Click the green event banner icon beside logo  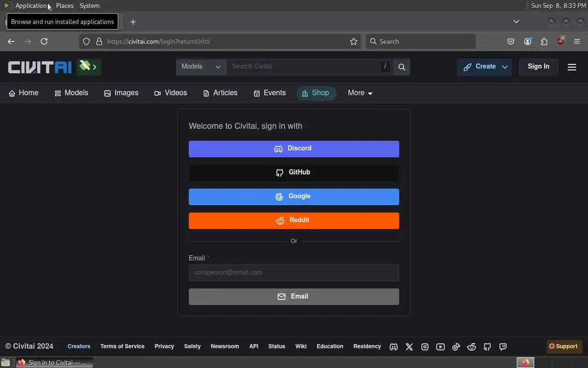[x=89, y=67]
